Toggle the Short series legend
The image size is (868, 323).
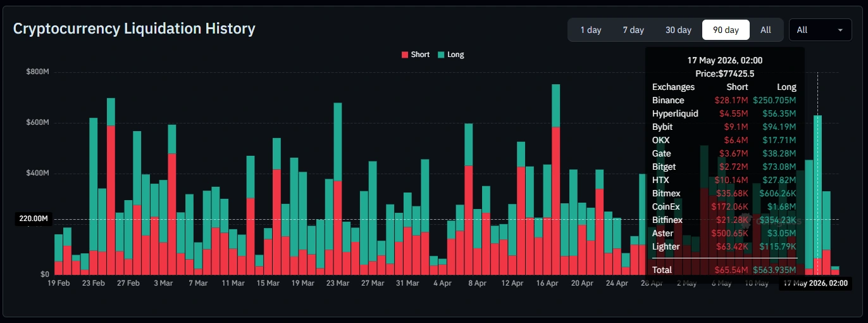[x=416, y=54]
